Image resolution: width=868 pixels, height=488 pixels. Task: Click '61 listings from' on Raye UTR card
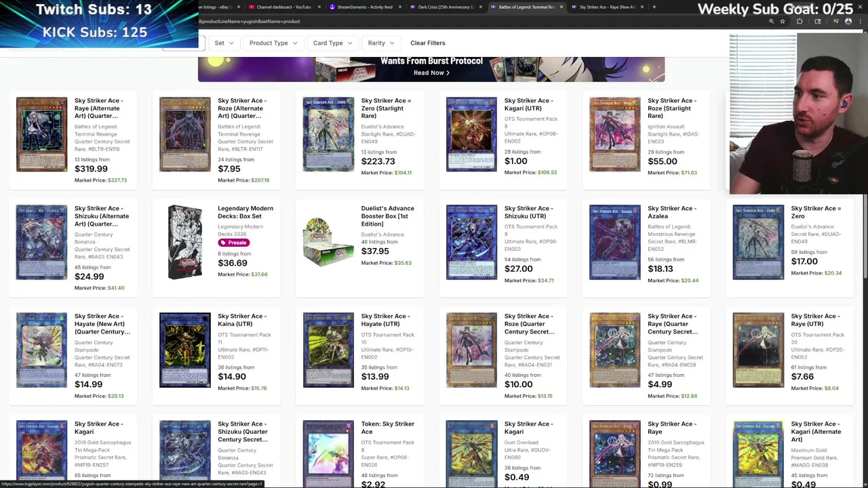(x=808, y=367)
